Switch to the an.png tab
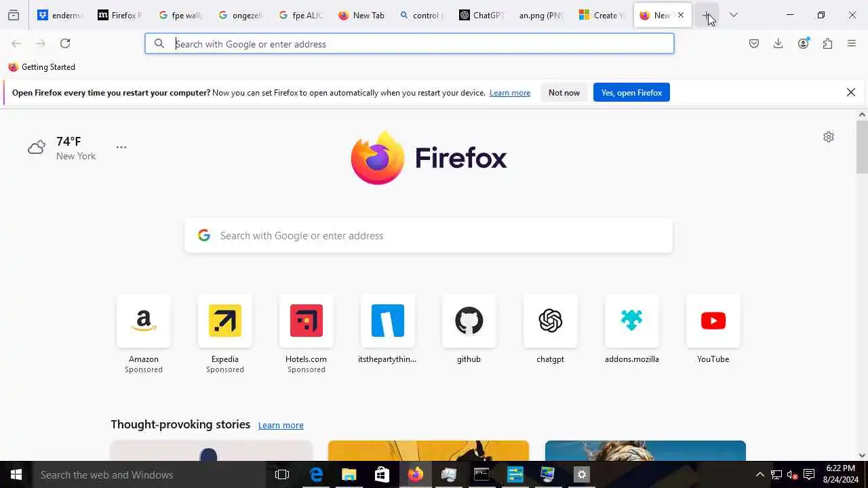This screenshot has height=488, width=868. click(541, 15)
